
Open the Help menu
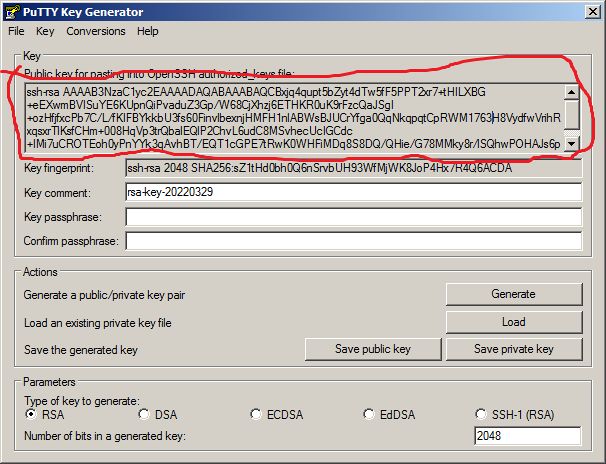coord(148,31)
